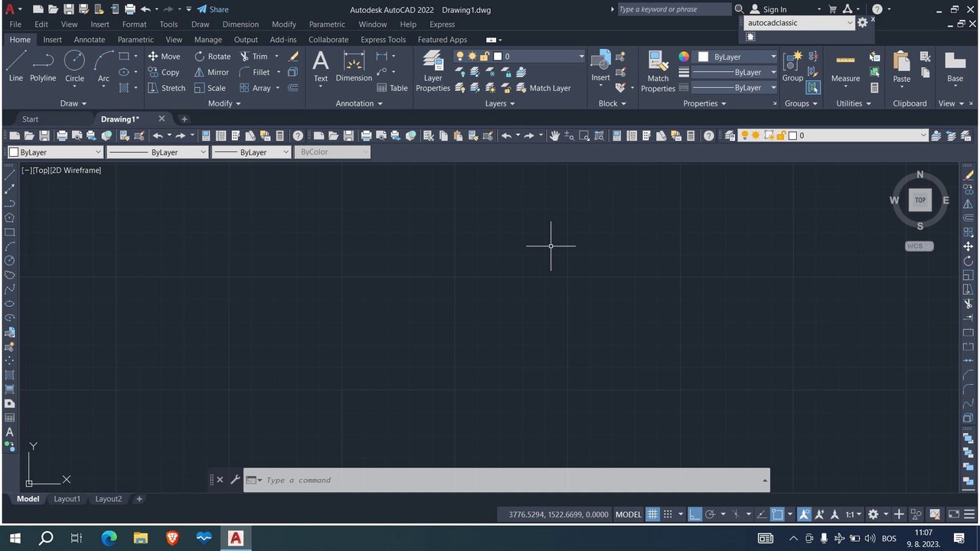The image size is (980, 551).
Task: Click the WCS coordinate system button
Action: [919, 246]
